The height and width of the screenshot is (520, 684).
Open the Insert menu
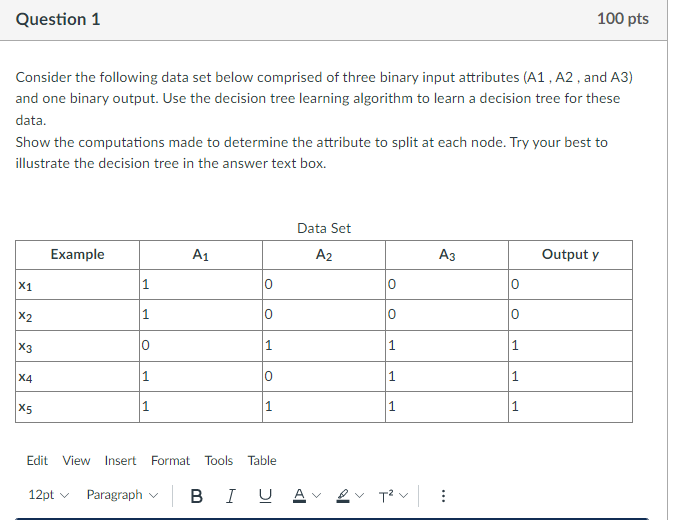[x=120, y=461]
